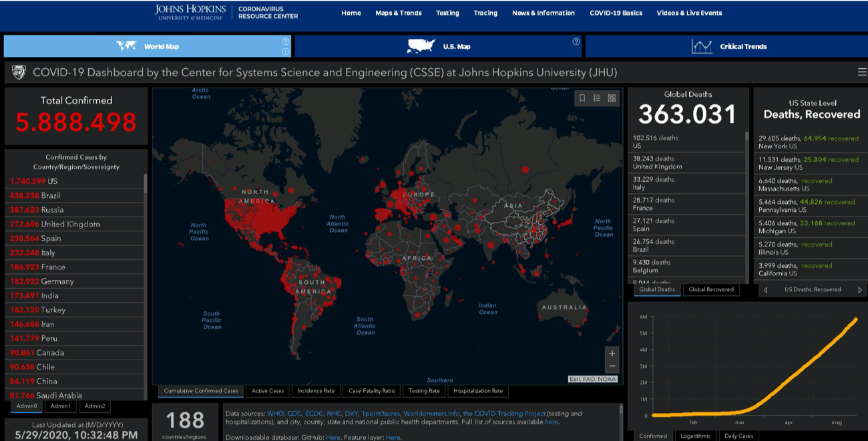Open COVID-19 Basics menu
868x441 pixels.
point(616,13)
